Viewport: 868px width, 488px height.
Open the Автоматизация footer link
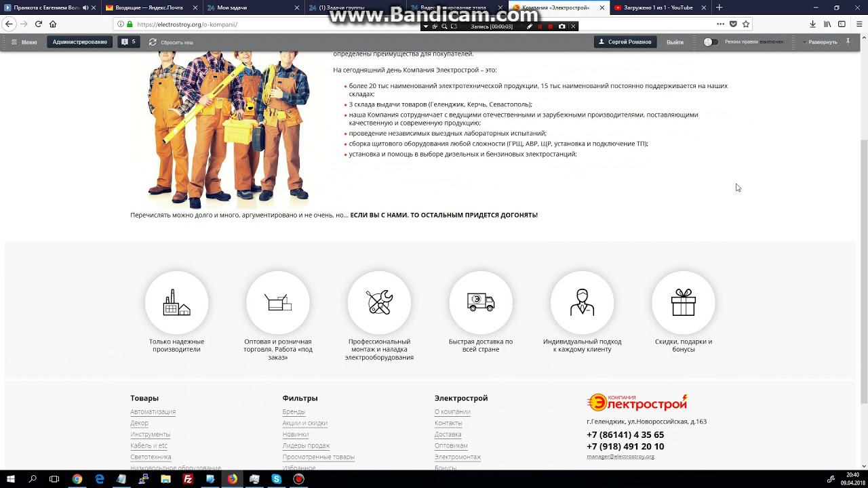[153, 412]
